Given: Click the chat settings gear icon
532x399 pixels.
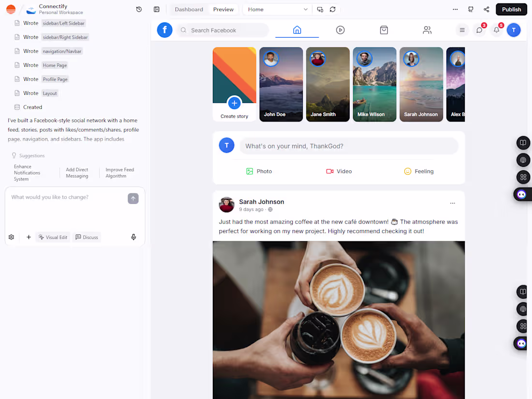Looking at the screenshot, I should click(11, 237).
